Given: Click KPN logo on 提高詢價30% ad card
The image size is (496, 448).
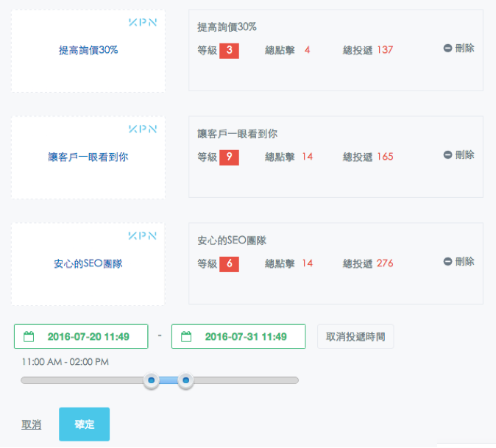Looking at the screenshot, I should [142, 23].
